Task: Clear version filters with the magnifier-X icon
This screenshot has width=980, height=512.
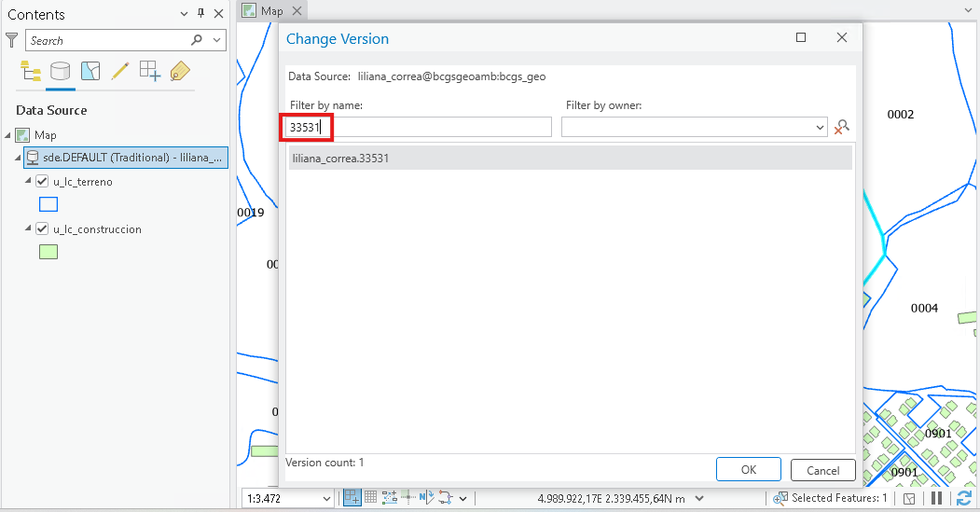Action: 842,127
